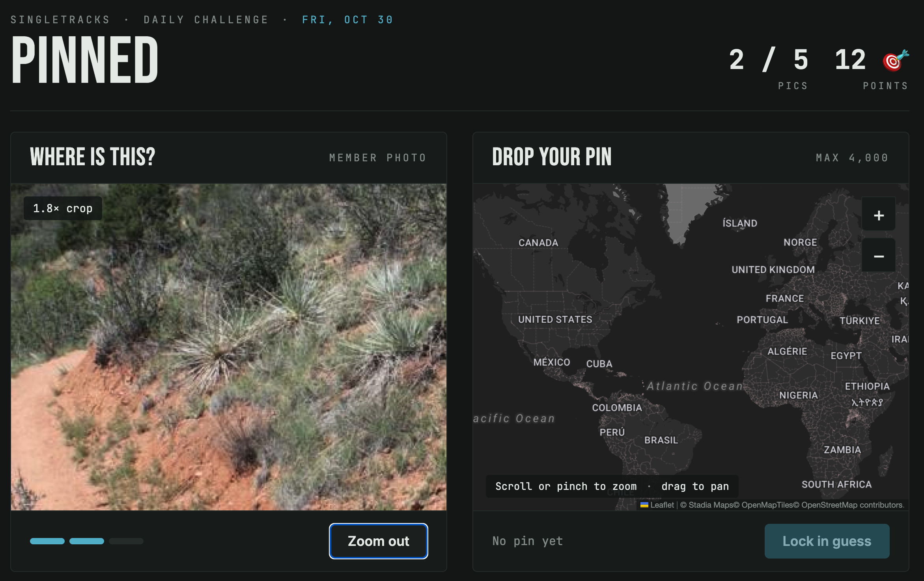This screenshot has width=924, height=581.
Task: Click the map zoom in plus button
Action: coord(878,215)
